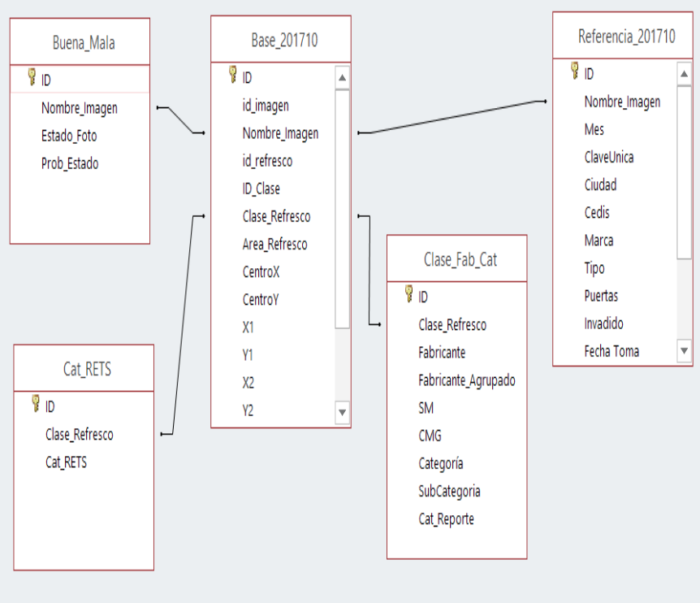Select Clase_Refresco field in Clase_Fab_Cat table
700x603 pixels.
[452, 325]
